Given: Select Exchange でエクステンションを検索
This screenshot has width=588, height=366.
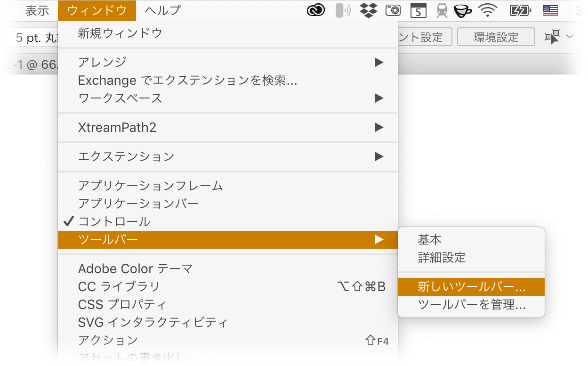Looking at the screenshot, I should click(228, 81).
